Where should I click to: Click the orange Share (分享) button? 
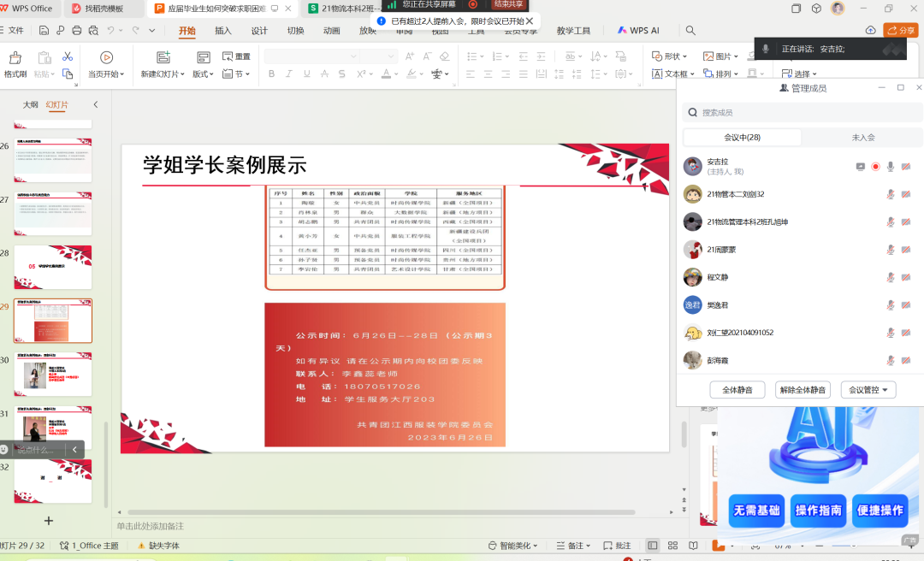click(900, 30)
